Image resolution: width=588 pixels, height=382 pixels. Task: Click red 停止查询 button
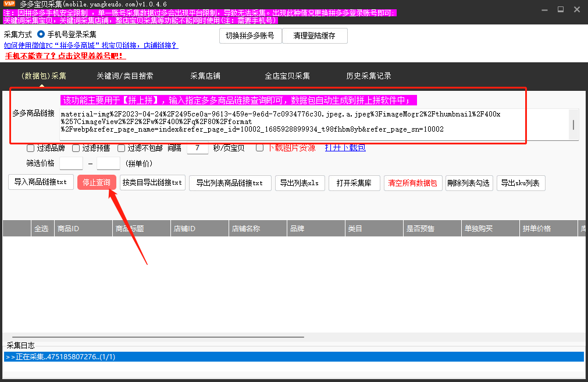(97, 182)
